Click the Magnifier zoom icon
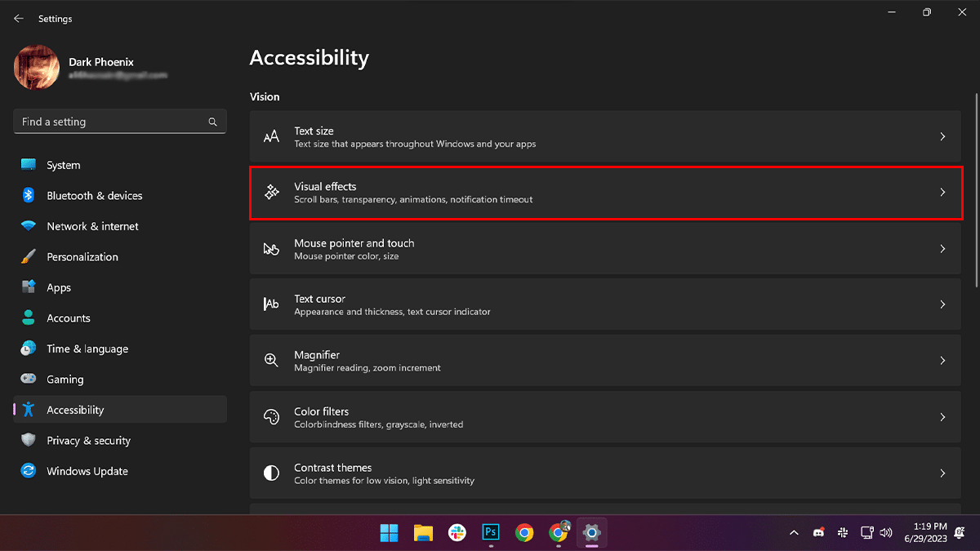The height and width of the screenshot is (551, 980). (271, 361)
